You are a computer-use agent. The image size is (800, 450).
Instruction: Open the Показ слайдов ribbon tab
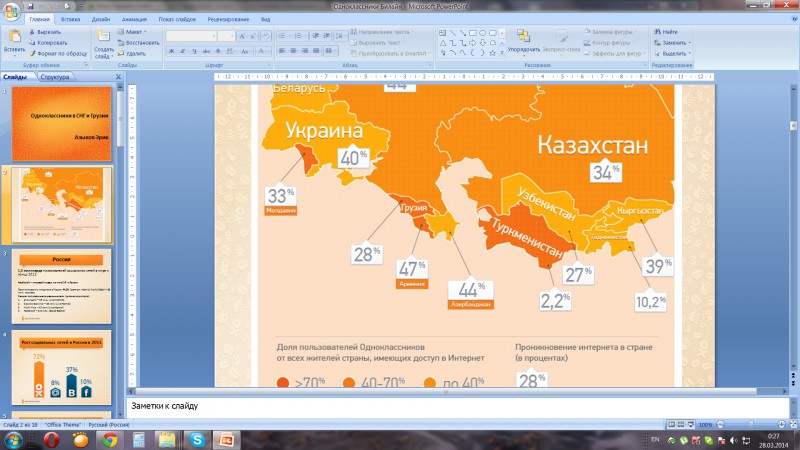[x=177, y=19]
